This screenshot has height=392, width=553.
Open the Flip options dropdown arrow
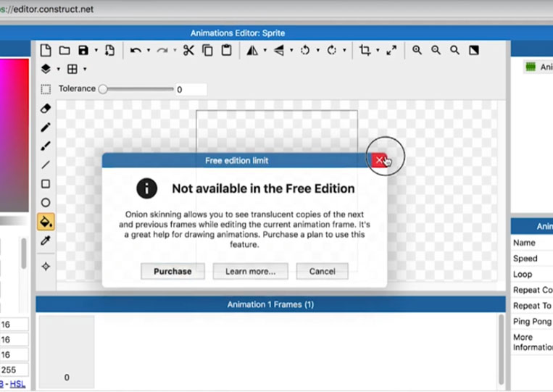[x=291, y=51]
